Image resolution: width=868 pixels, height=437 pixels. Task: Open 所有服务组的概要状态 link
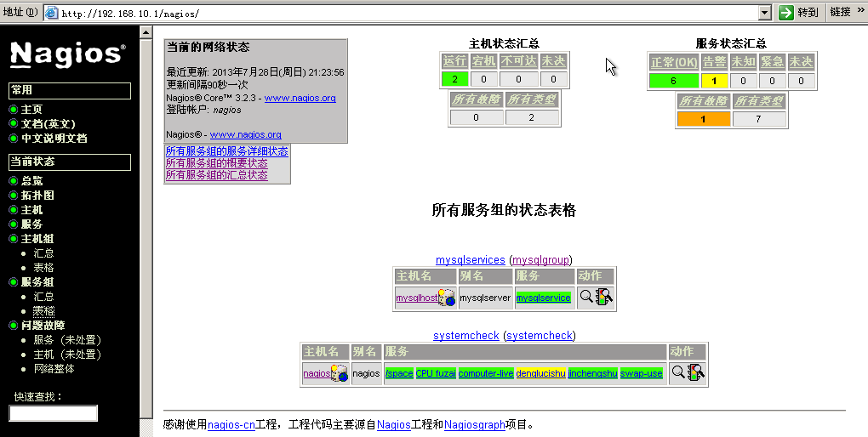[216, 163]
